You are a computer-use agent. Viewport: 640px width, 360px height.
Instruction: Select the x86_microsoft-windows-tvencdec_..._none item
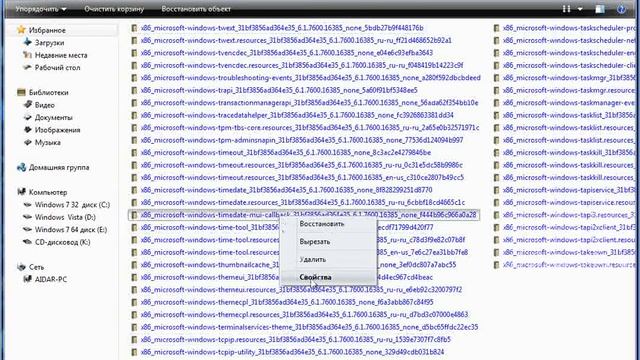pos(287,53)
